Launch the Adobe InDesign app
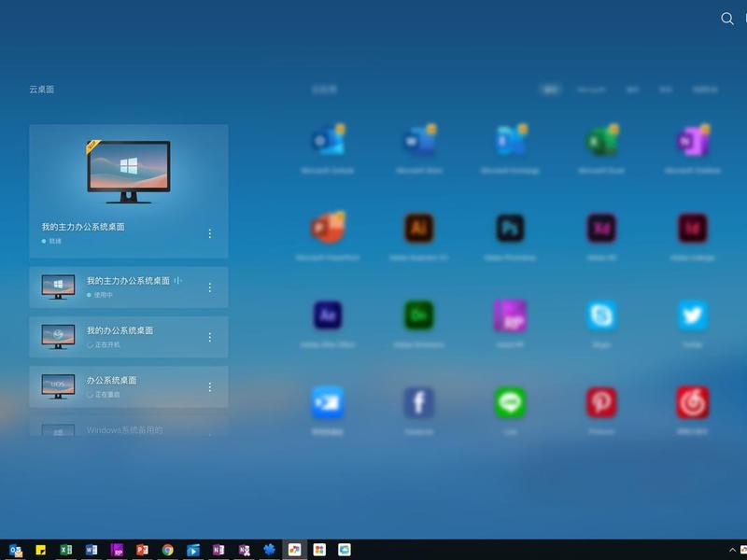The height and width of the screenshot is (560, 747). (693, 228)
